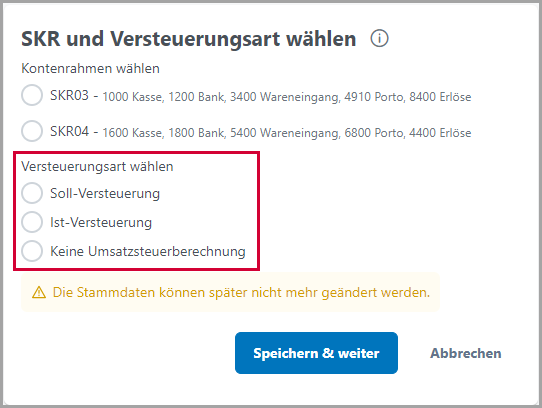Click the 1000 Kasse, 1200 Bank description text

point(287,97)
